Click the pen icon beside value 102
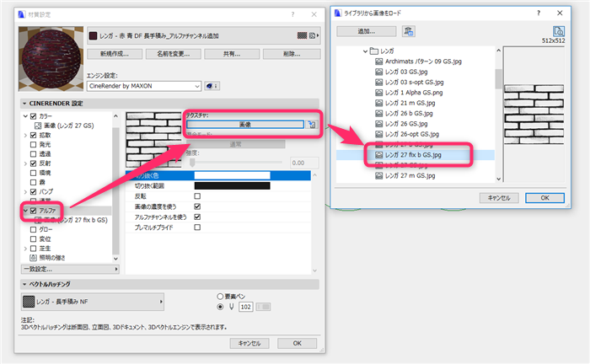Image resolution: width=590 pixels, height=364 pixels. point(232,307)
